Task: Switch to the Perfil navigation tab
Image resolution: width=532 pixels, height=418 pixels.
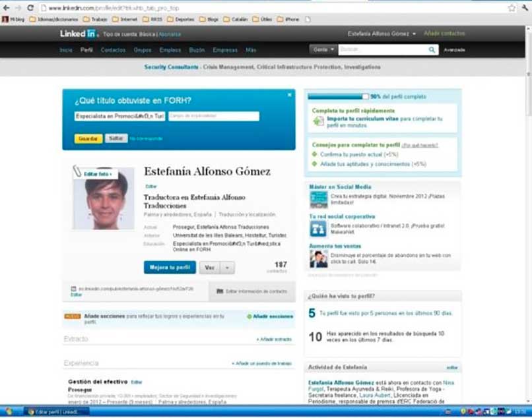Action: pyautogui.click(x=88, y=49)
